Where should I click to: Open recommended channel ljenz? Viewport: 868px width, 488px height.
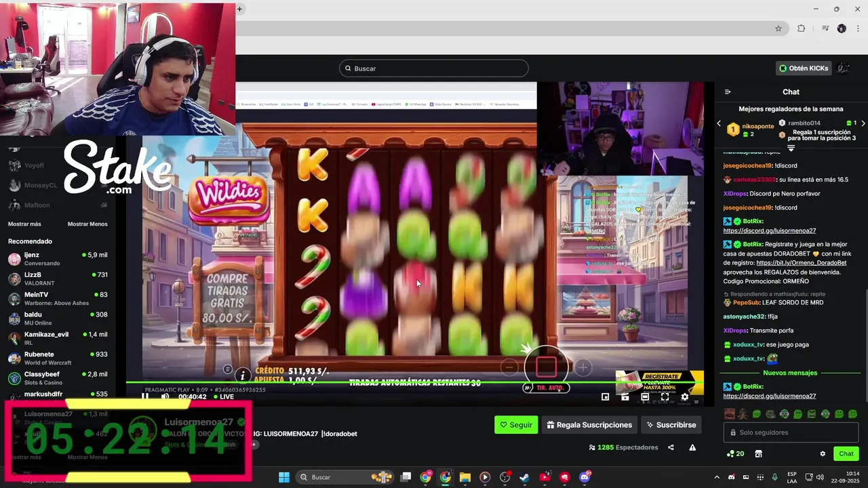pyautogui.click(x=58, y=259)
